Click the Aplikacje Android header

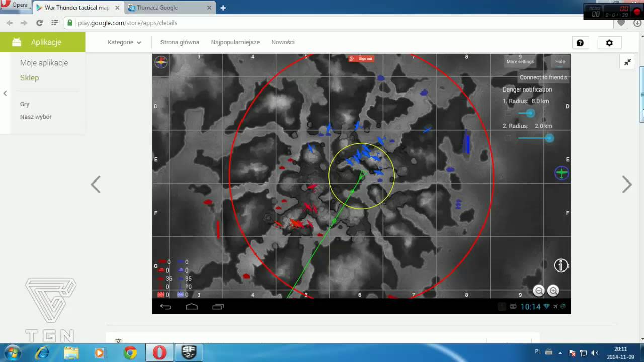coord(43,42)
